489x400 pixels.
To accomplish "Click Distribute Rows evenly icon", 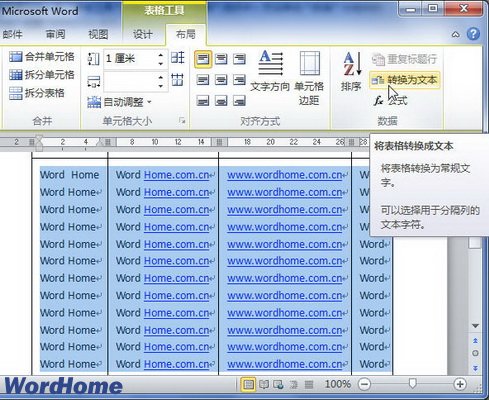I will point(177,58).
